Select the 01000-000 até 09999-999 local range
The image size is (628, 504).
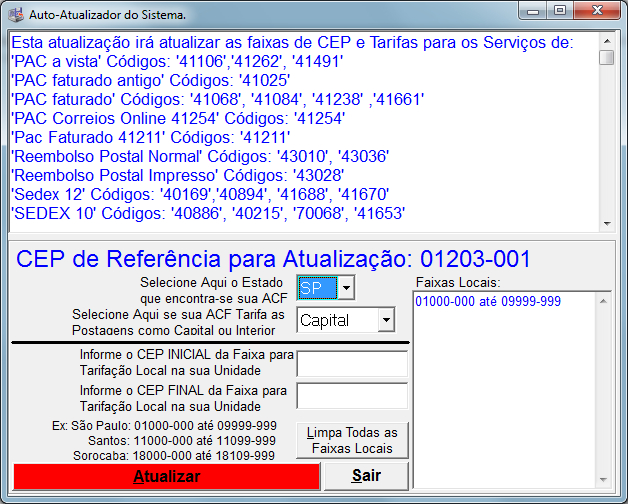pyautogui.click(x=488, y=301)
